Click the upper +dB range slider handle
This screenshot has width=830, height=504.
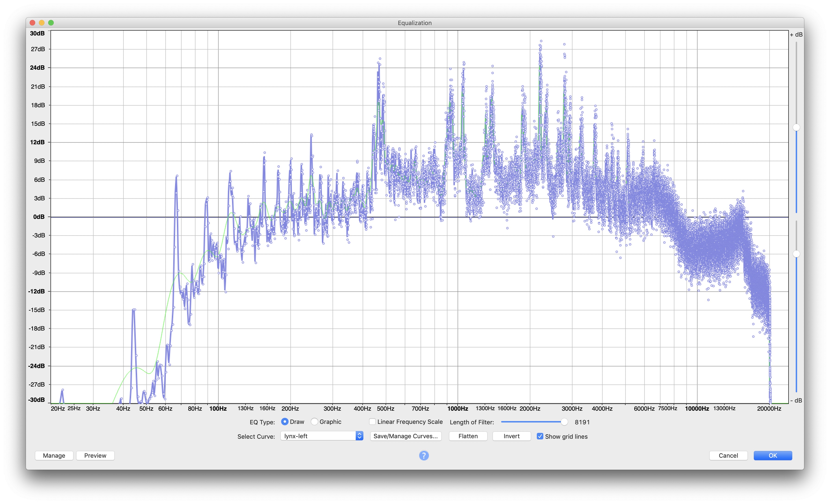point(796,127)
